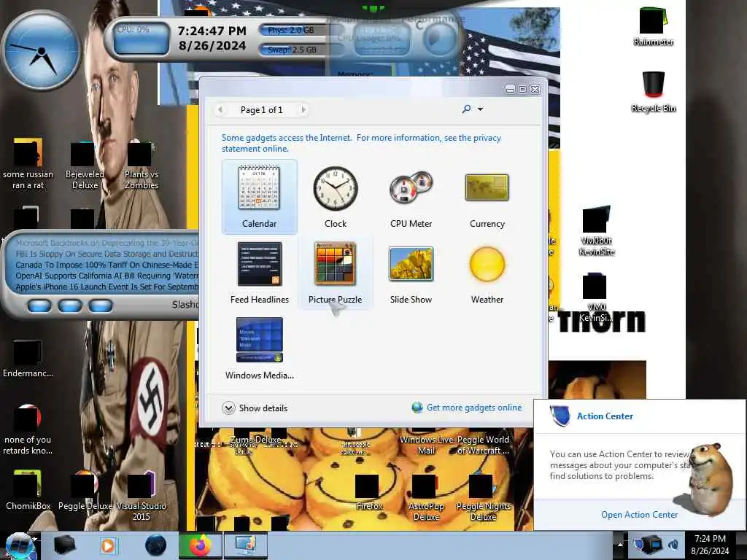The height and width of the screenshot is (560, 747).
Task: Open Peggle Deluxe desktop shortcut
Action: coord(85,491)
